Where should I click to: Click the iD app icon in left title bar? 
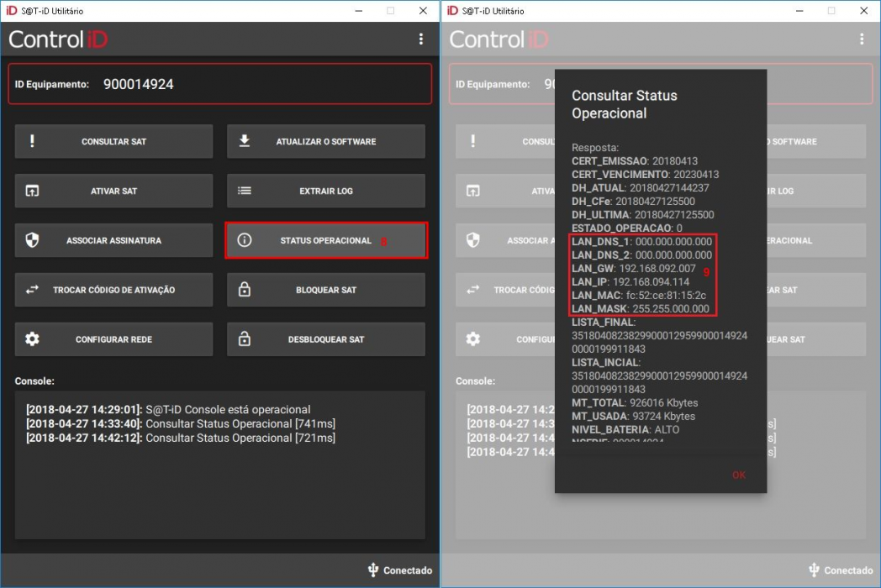(11, 11)
